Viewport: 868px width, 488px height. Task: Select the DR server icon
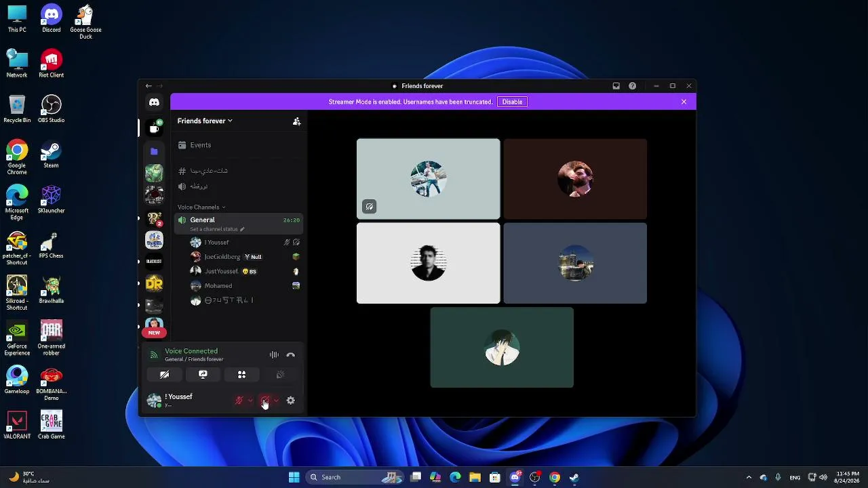(x=154, y=283)
